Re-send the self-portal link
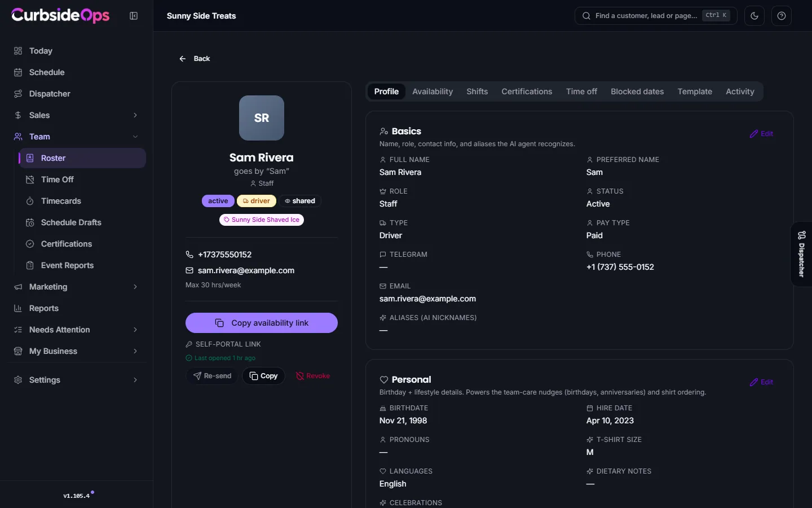 pyautogui.click(x=212, y=376)
